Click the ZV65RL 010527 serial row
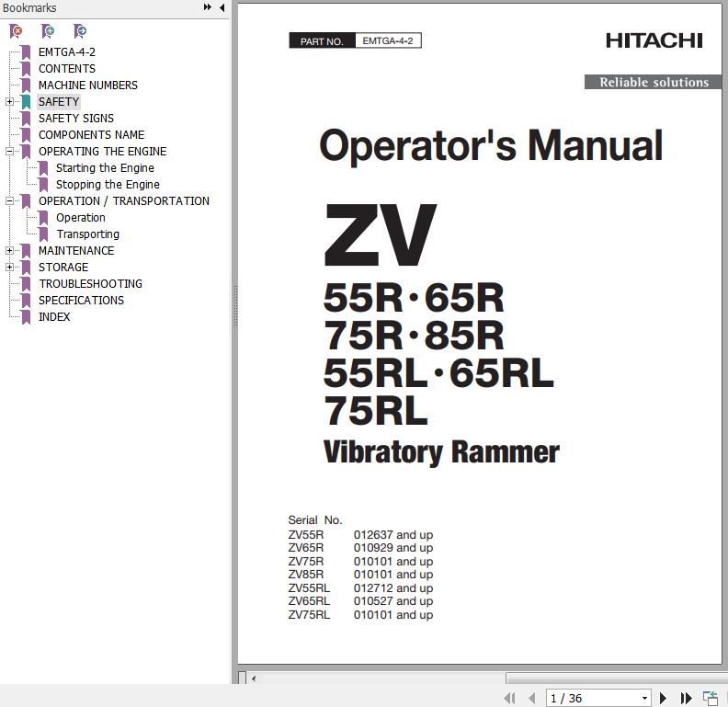This screenshot has width=728, height=707. [x=360, y=601]
